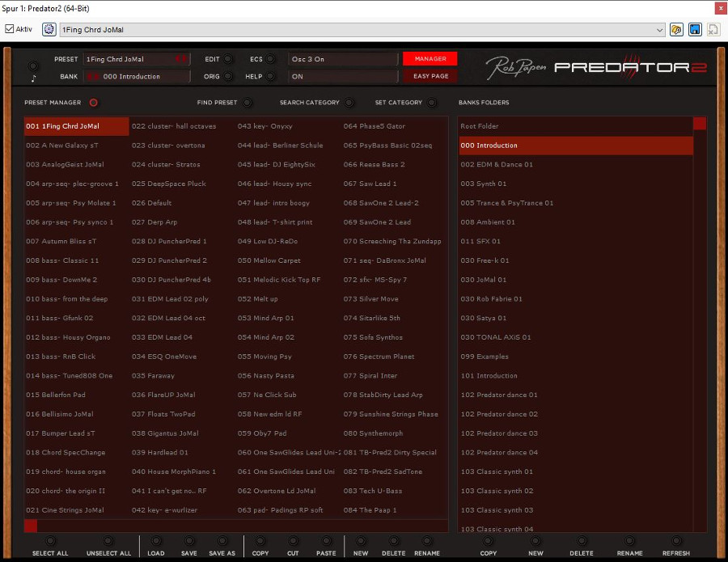Image resolution: width=728 pixels, height=562 pixels.
Task: Click the Predator2 logo
Action: click(630, 67)
